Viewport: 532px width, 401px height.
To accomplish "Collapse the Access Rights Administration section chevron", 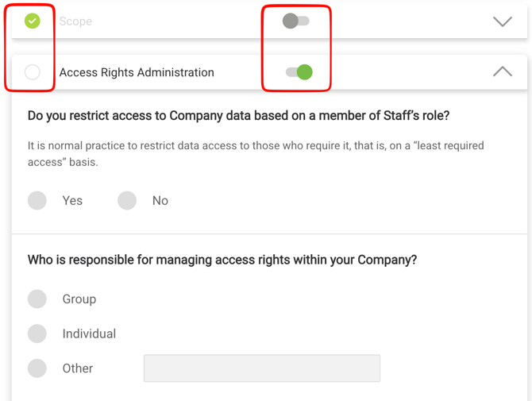I will [503, 71].
